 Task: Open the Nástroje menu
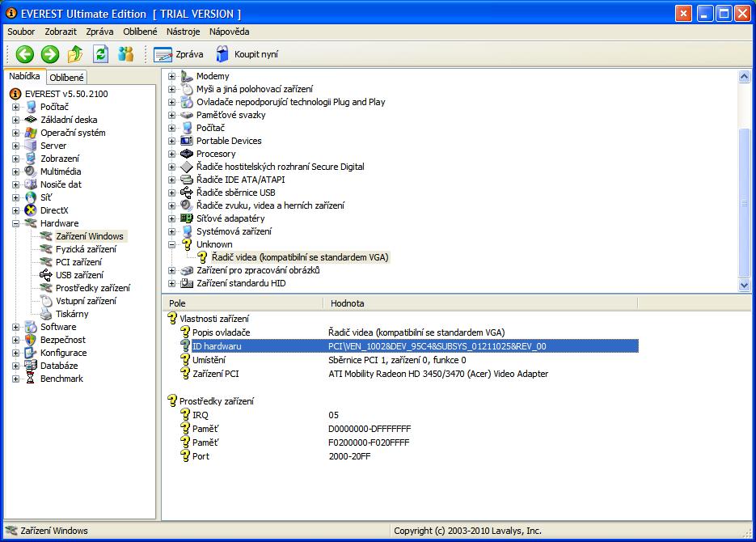(x=183, y=32)
